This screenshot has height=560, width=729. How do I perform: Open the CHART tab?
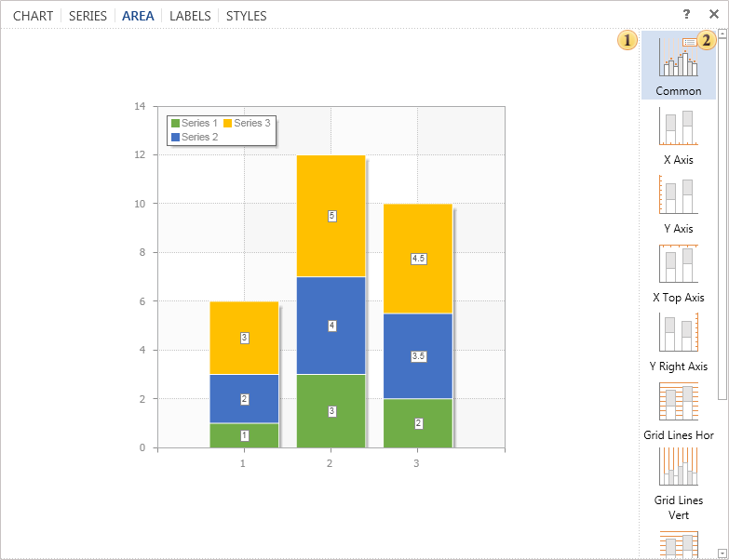tap(33, 16)
